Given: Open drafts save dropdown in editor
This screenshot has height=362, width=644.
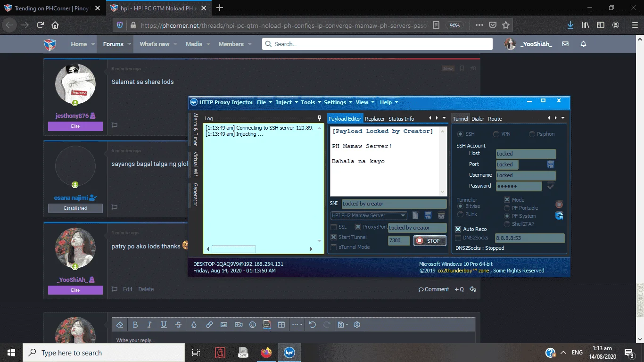Looking at the screenshot, I should tap(343, 324).
